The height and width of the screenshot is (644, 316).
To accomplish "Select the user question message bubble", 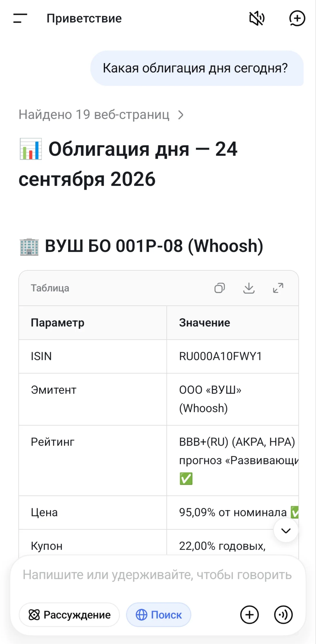I will coord(197,68).
